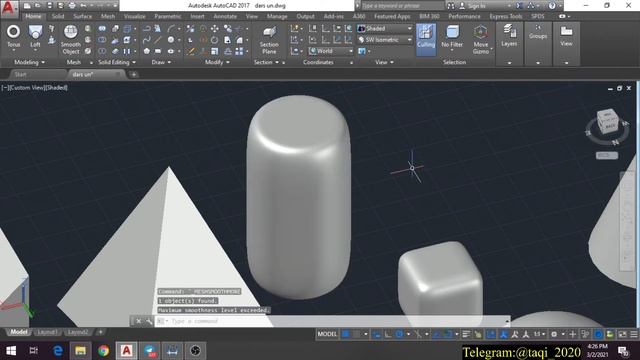Switch to the Mesh ribbon tab

tap(108, 16)
